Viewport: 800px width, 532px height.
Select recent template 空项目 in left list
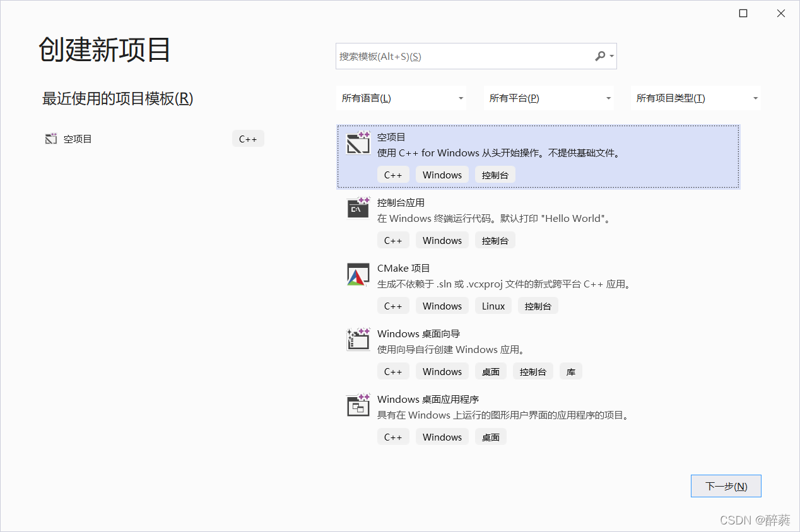coord(78,139)
